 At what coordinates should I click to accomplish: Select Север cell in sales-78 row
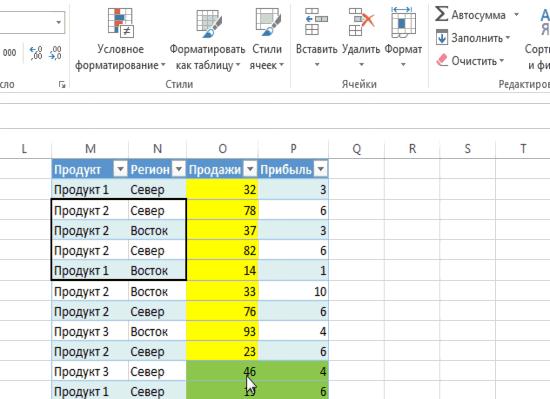click(157, 210)
